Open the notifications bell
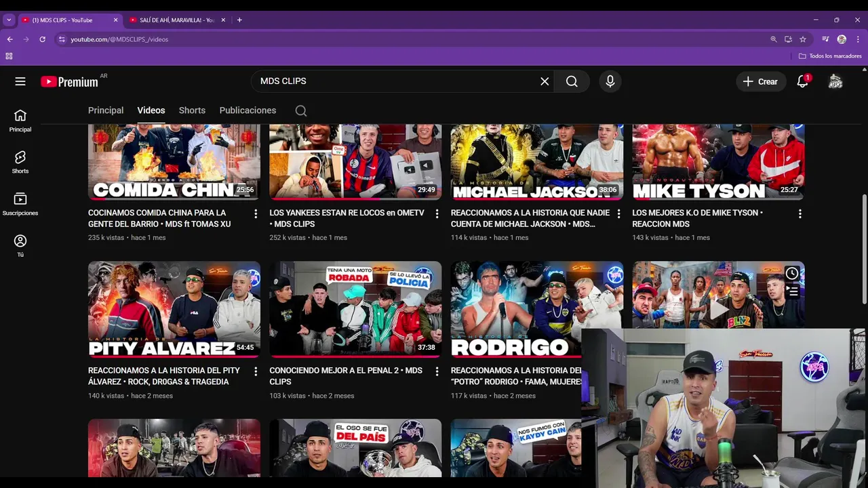 pyautogui.click(x=803, y=81)
